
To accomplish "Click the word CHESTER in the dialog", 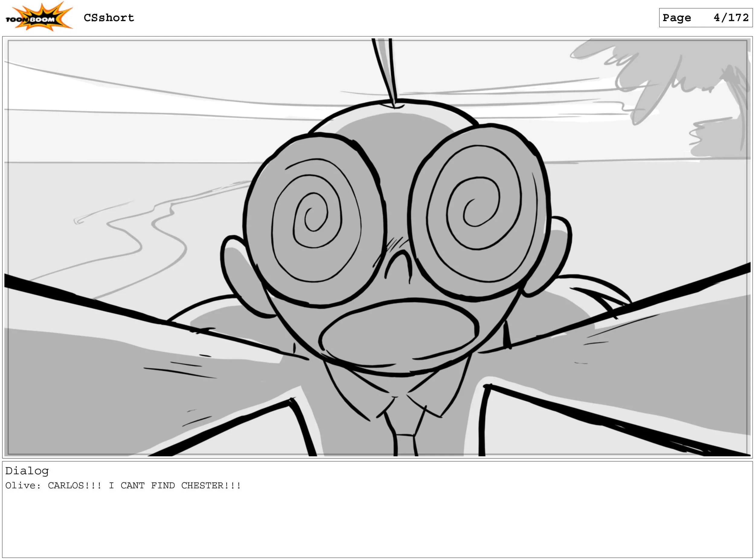I will (202, 486).
